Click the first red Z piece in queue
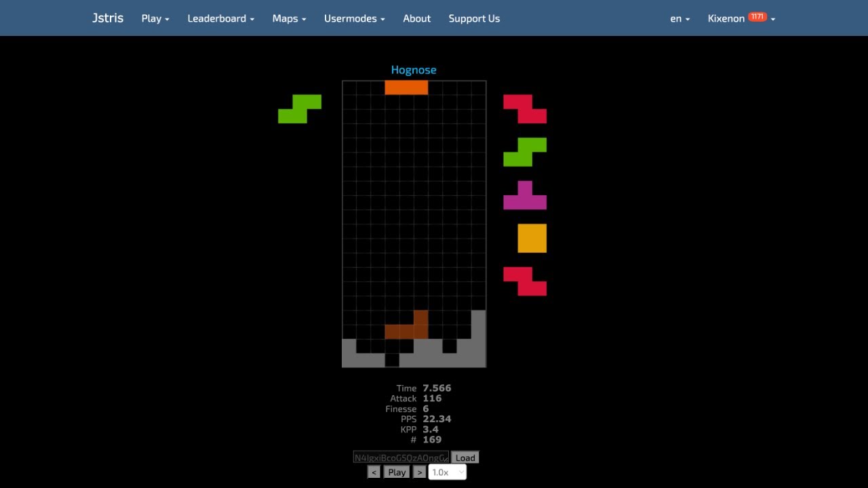 (525, 109)
